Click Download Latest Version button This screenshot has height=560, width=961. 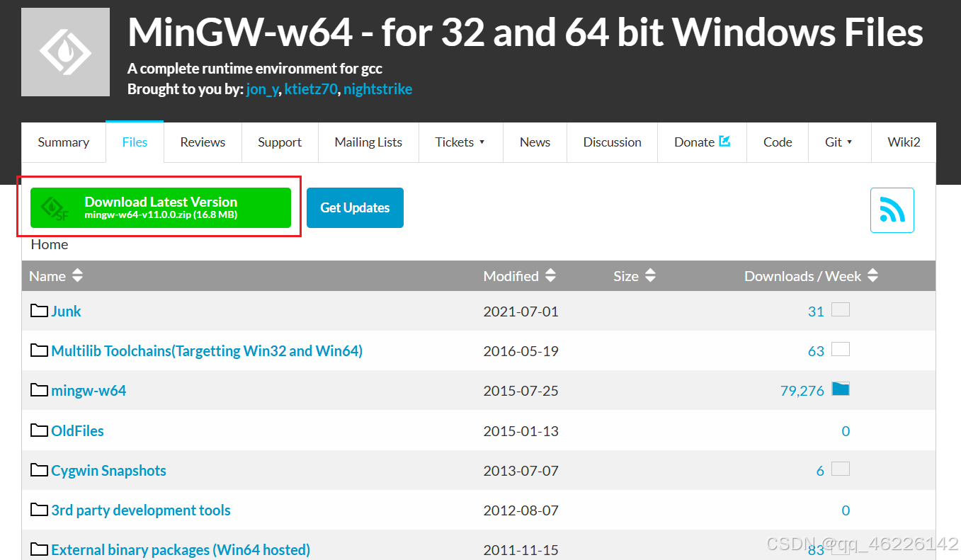point(161,207)
